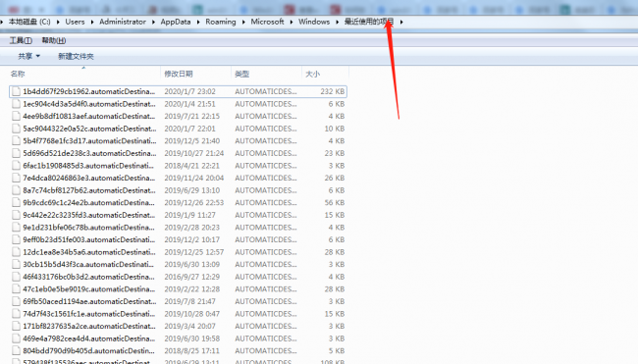Navigate to Users folder in address bar
638x364 pixels.
pyautogui.click(x=75, y=22)
